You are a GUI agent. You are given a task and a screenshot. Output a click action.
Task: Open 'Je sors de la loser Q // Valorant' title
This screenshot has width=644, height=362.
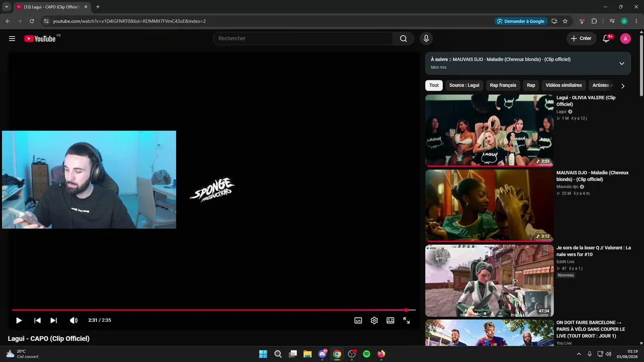[x=594, y=251]
